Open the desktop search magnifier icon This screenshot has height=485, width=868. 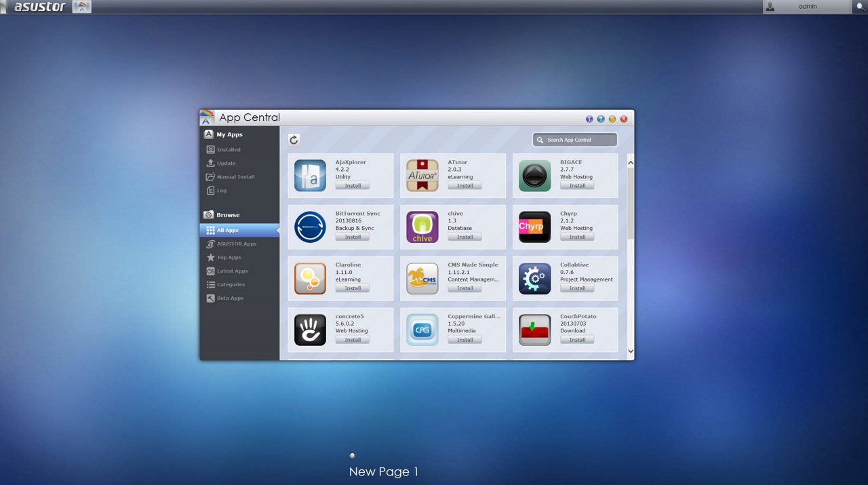point(861,7)
